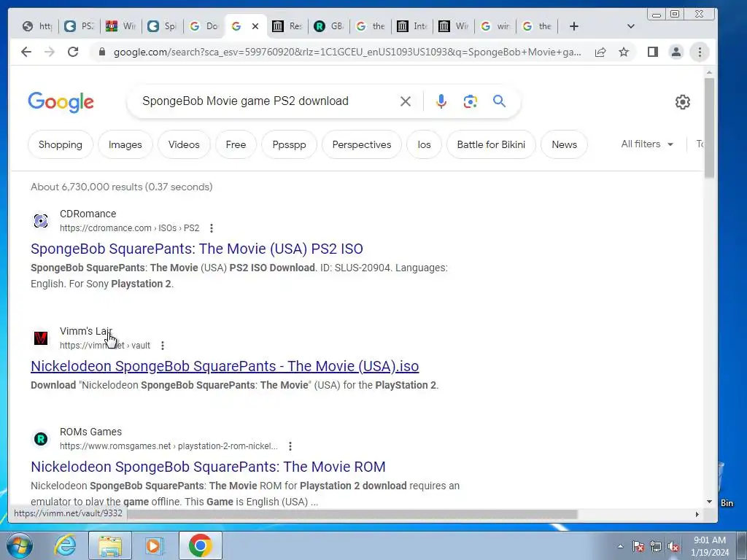
Task: Apply the Ios filter chip
Action: (x=424, y=144)
